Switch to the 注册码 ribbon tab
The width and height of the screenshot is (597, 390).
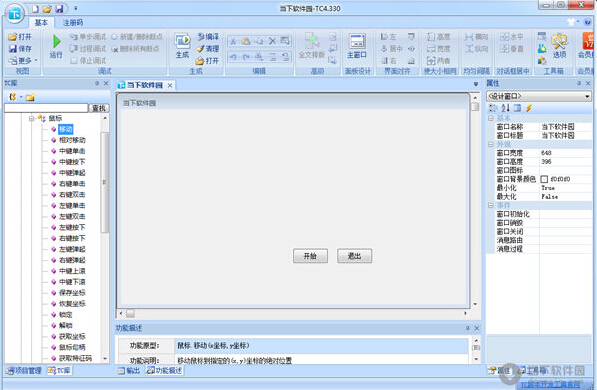[x=73, y=22]
